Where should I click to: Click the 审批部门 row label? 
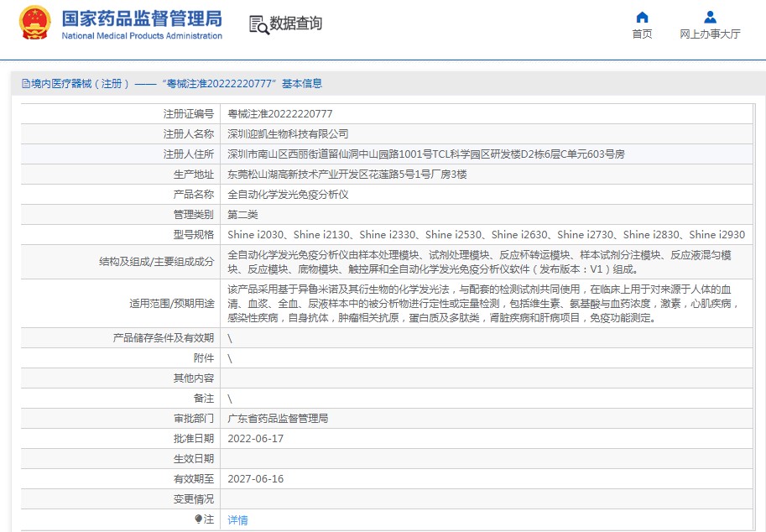tap(194, 418)
